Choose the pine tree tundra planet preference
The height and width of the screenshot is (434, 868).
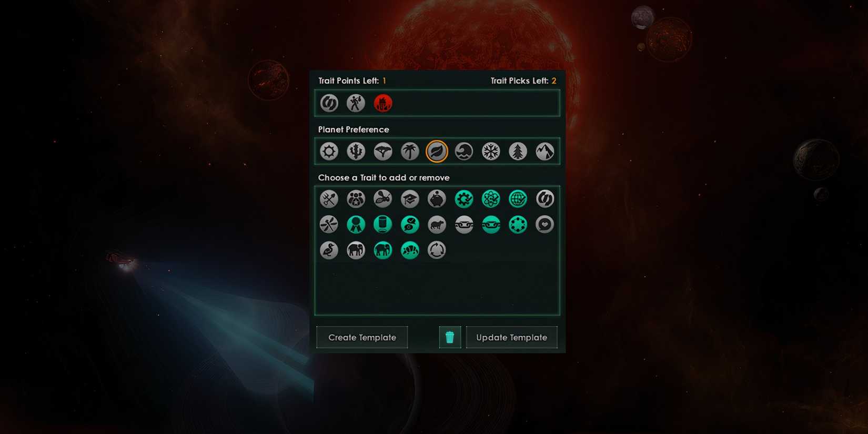coord(518,152)
